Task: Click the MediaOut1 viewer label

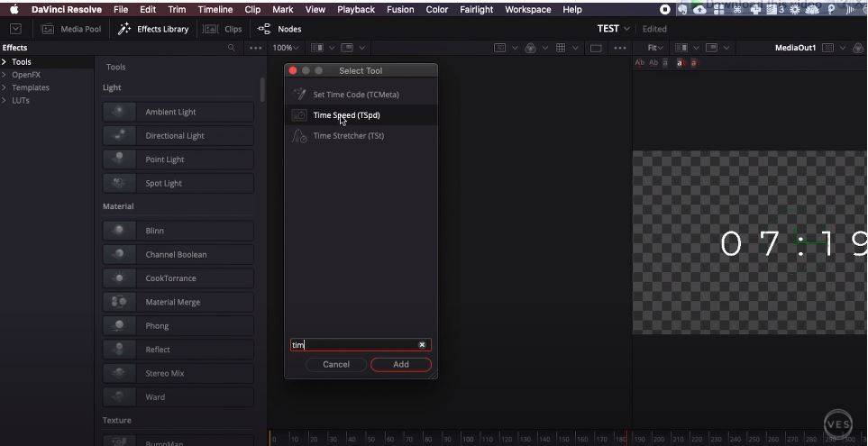Action: point(796,48)
